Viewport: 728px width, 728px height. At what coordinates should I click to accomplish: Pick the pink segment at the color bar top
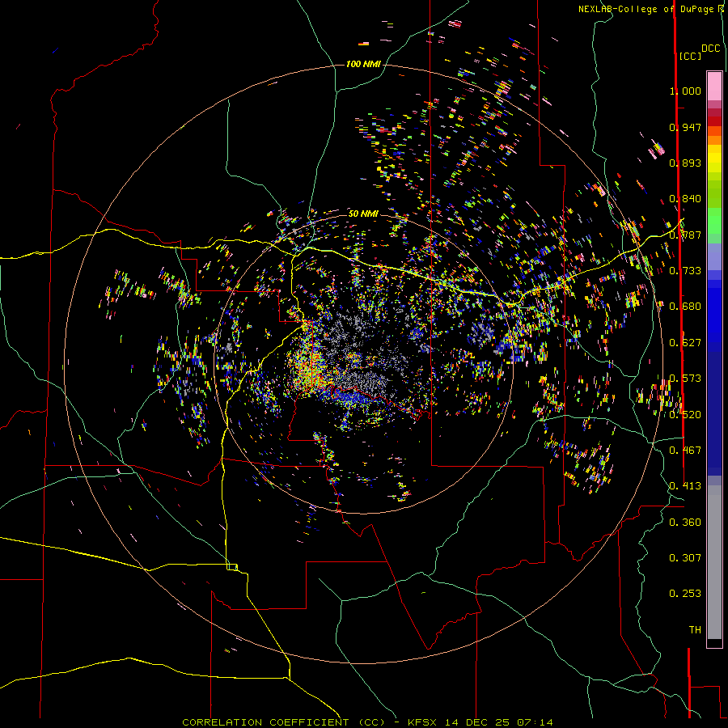click(714, 86)
